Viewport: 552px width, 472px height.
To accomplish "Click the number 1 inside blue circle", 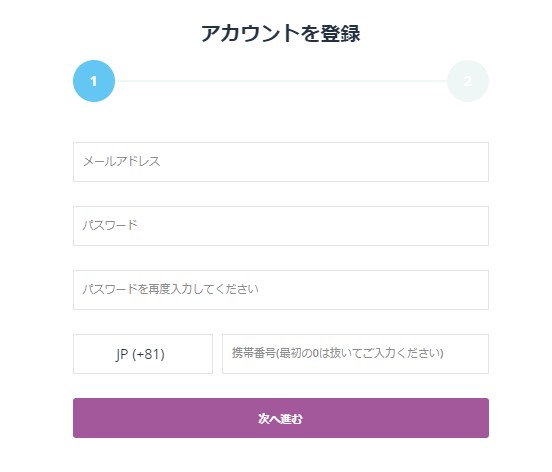I will (93, 81).
